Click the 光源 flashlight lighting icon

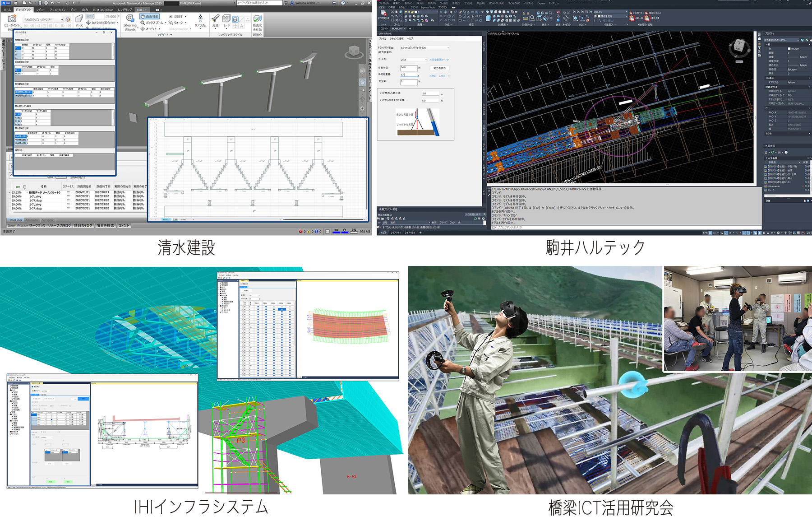[x=215, y=19]
